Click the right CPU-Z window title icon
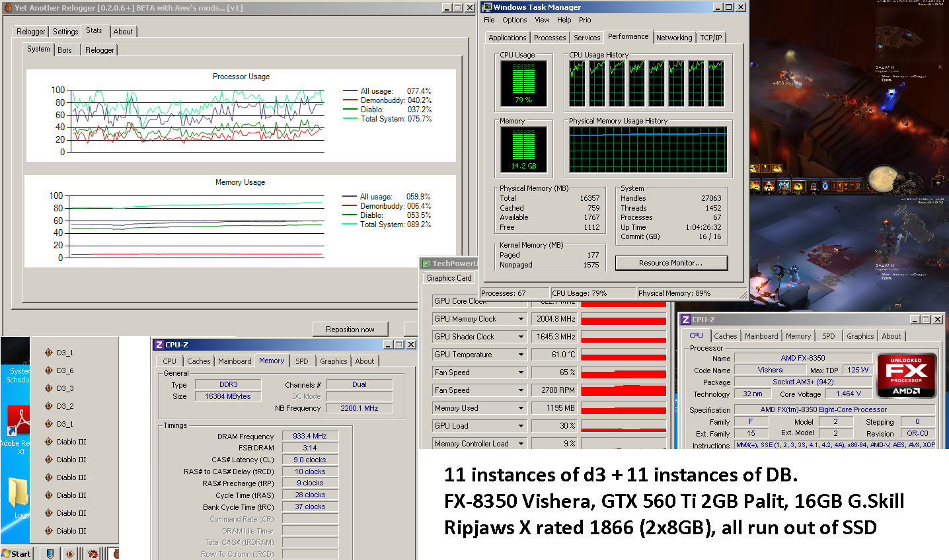The width and height of the screenshot is (949, 560). 686,320
